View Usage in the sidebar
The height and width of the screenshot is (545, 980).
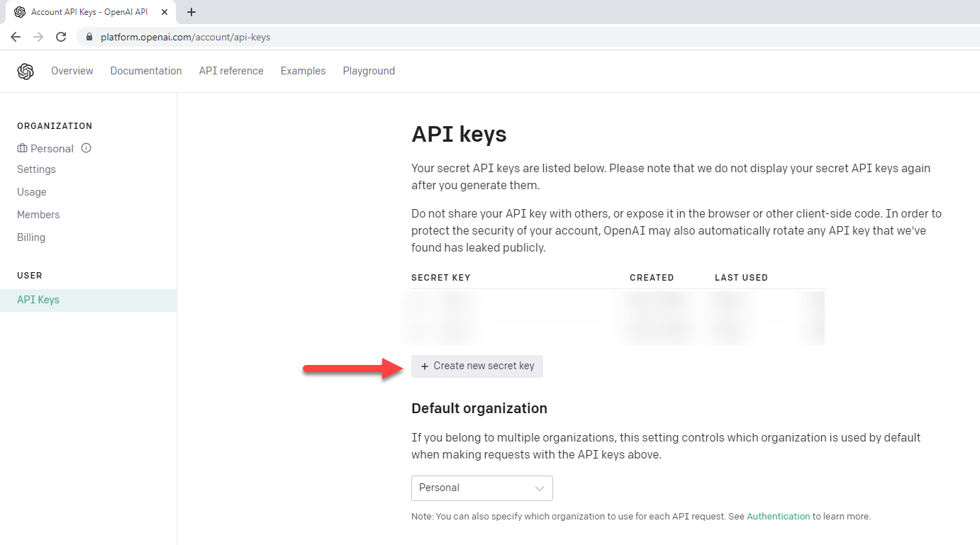[32, 192]
